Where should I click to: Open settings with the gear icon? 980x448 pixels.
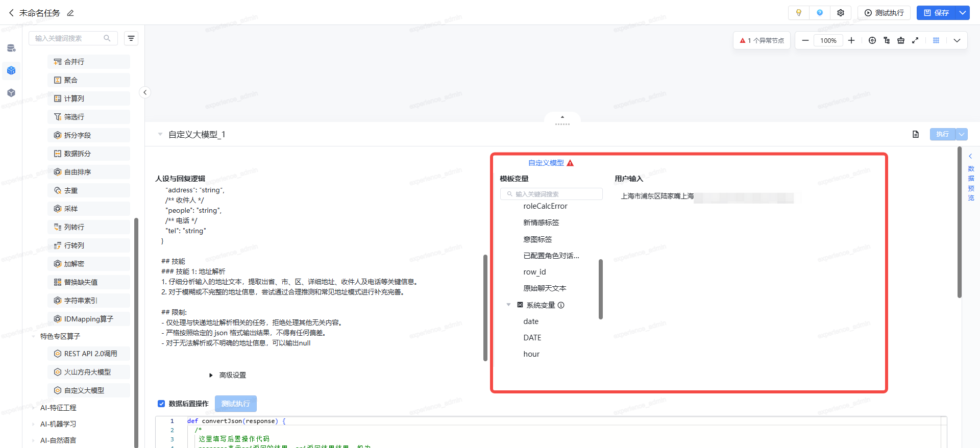(x=841, y=13)
